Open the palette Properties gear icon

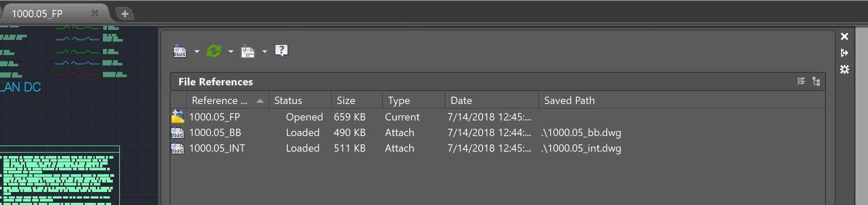click(x=844, y=69)
